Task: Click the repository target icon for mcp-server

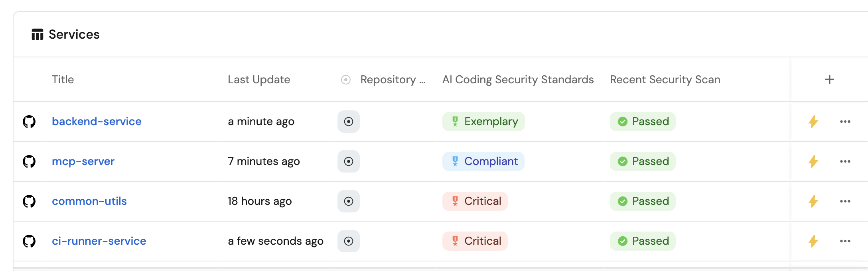Action: (348, 161)
